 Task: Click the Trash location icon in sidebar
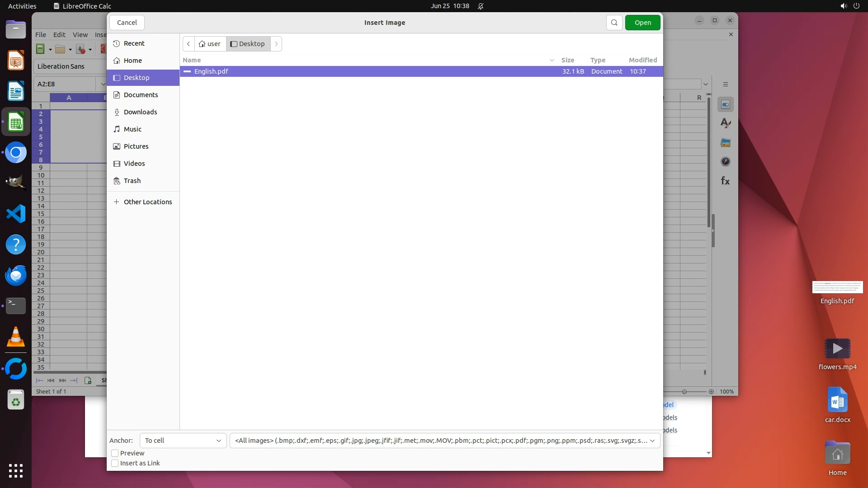pos(117,181)
